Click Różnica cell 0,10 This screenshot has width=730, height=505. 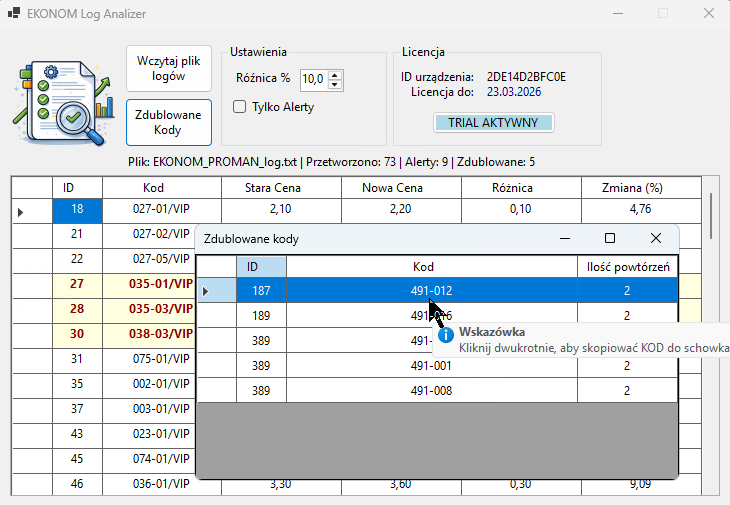(x=521, y=211)
